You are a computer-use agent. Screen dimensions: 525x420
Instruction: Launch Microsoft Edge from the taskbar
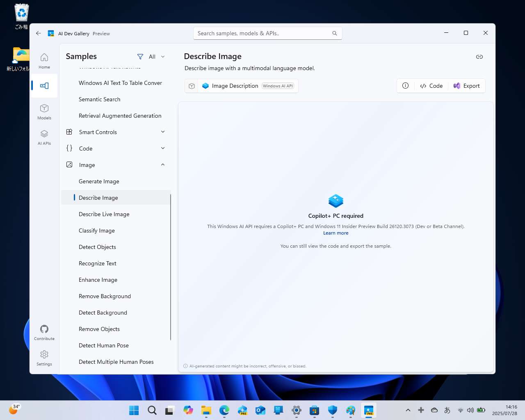click(x=224, y=410)
